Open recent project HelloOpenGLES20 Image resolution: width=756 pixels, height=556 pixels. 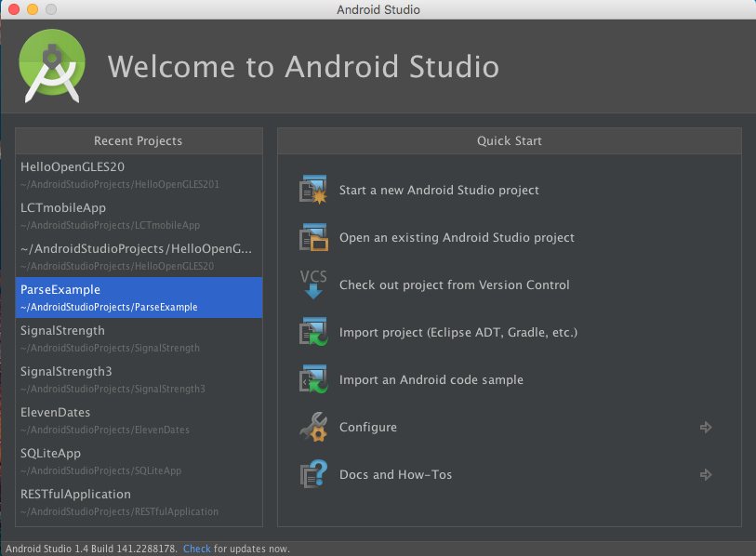(x=139, y=175)
